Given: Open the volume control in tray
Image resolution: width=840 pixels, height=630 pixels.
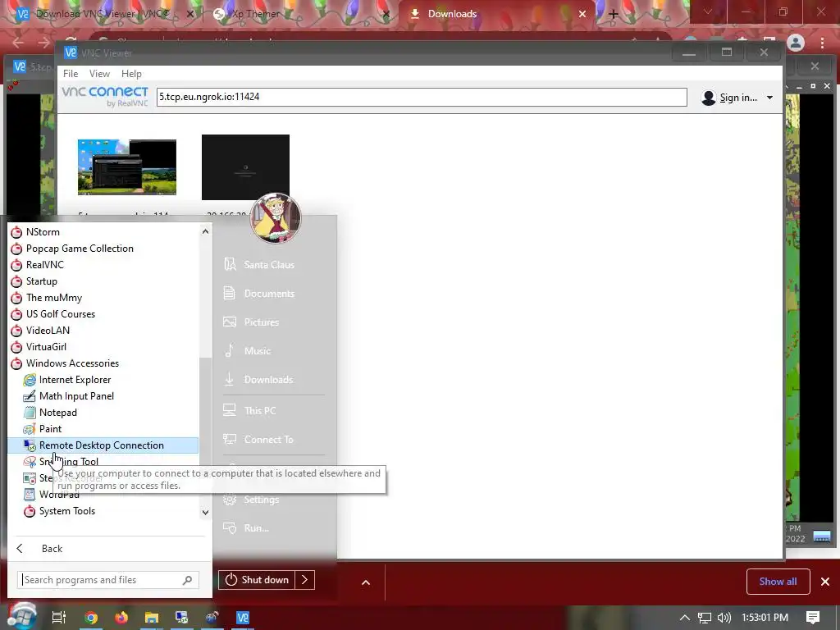Looking at the screenshot, I should (x=724, y=618).
